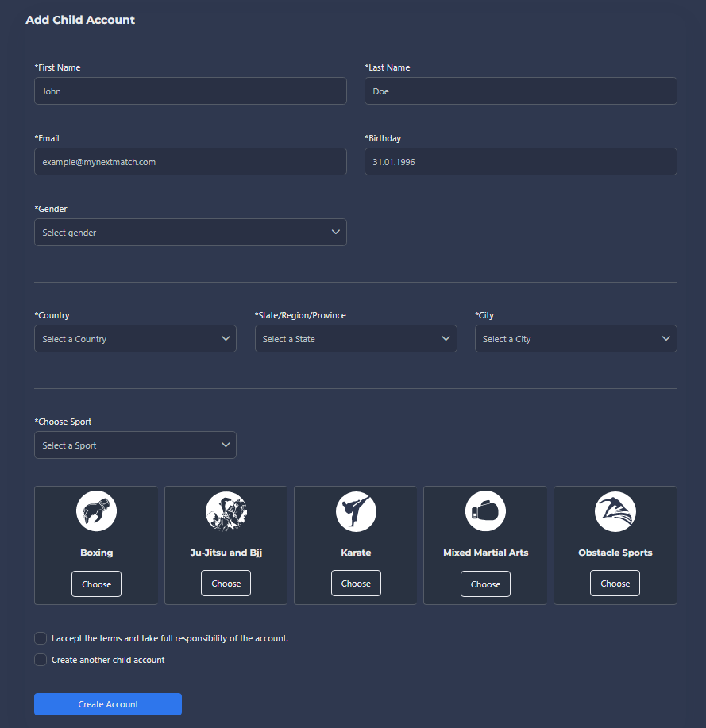706x728 pixels.
Task: Click the *City field label
Action: click(484, 315)
